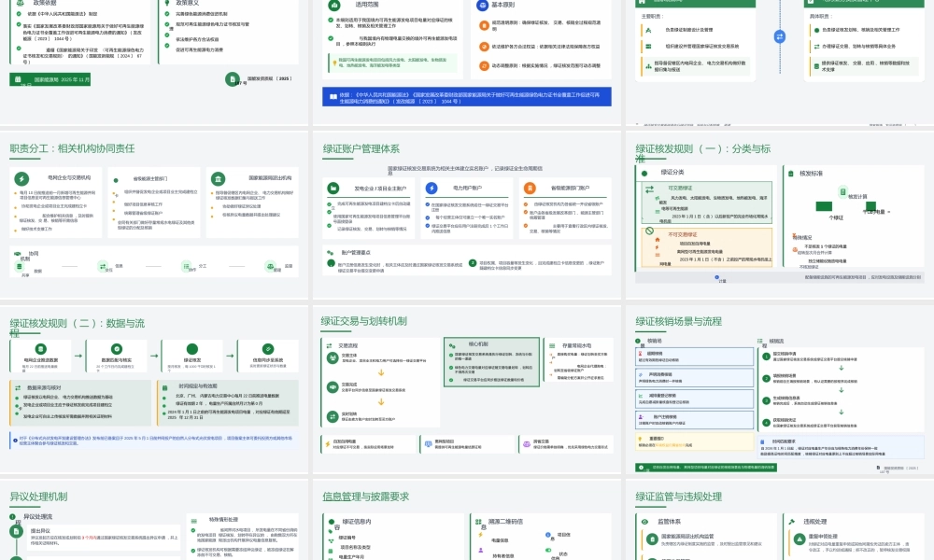
Task: Click the blue 依据 legal reference banner
Action: (465, 97)
